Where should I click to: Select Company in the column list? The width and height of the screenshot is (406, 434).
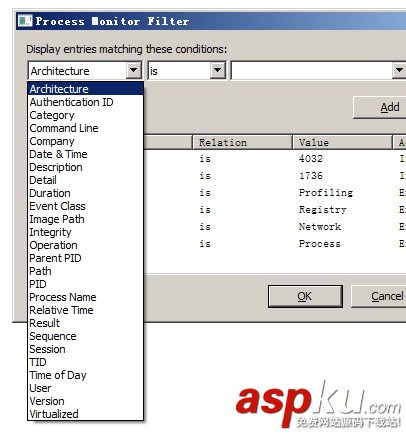(85, 141)
